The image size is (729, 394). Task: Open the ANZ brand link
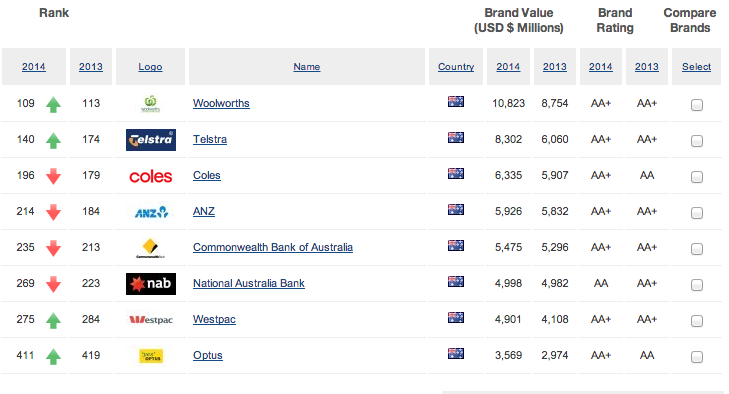point(204,211)
